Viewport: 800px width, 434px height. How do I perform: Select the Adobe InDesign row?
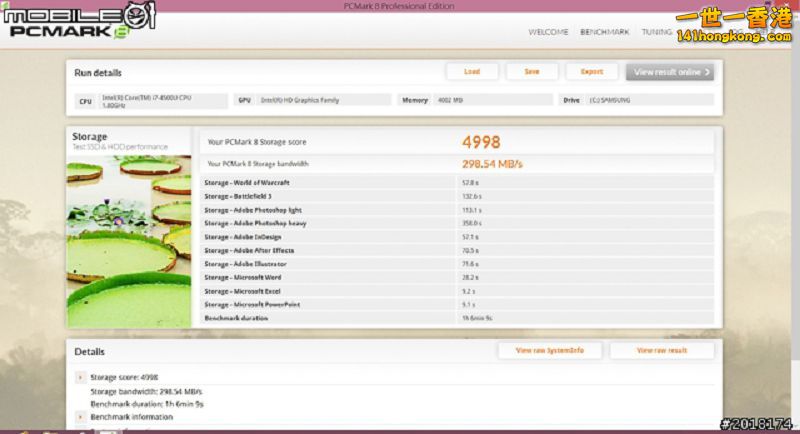(457, 237)
